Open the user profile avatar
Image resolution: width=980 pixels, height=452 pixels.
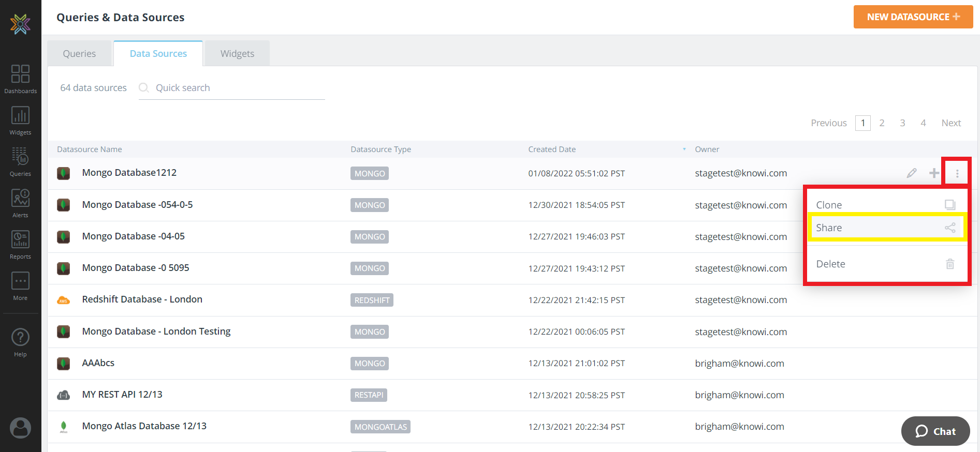coord(20,428)
